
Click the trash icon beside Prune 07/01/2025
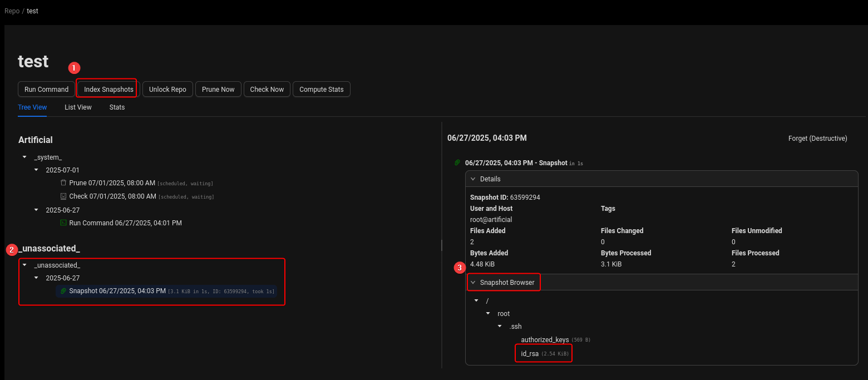[63, 183]
